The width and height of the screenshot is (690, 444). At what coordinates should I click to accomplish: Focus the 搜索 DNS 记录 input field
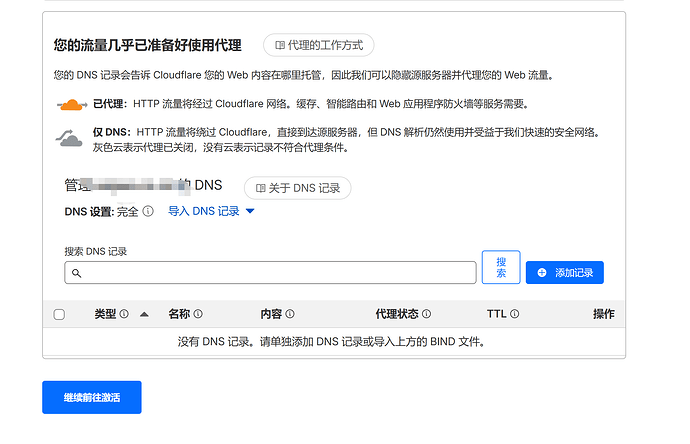(x=270, y=273)
